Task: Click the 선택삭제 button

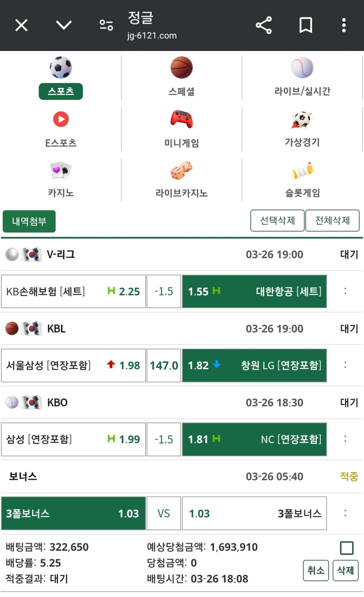Action: (277, 220)
